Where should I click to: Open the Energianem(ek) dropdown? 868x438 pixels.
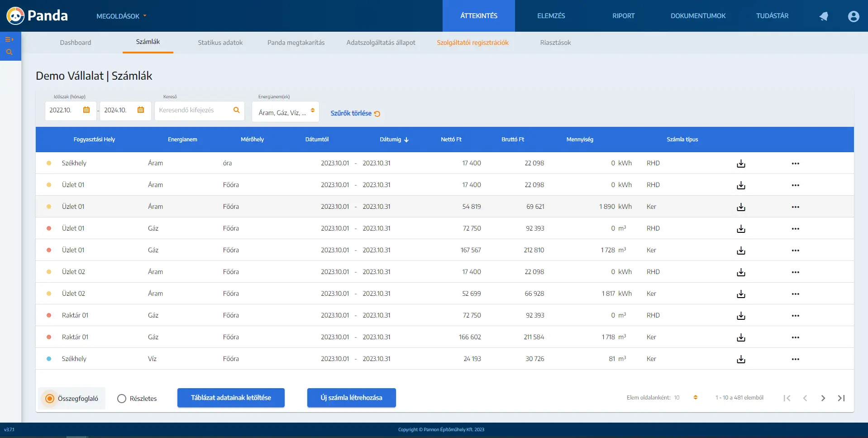point(286,112)
